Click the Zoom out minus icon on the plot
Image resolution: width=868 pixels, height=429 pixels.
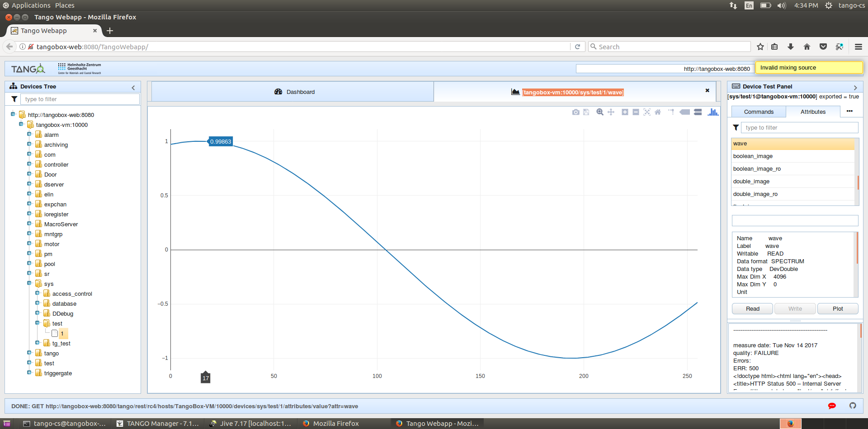(636, 112)
